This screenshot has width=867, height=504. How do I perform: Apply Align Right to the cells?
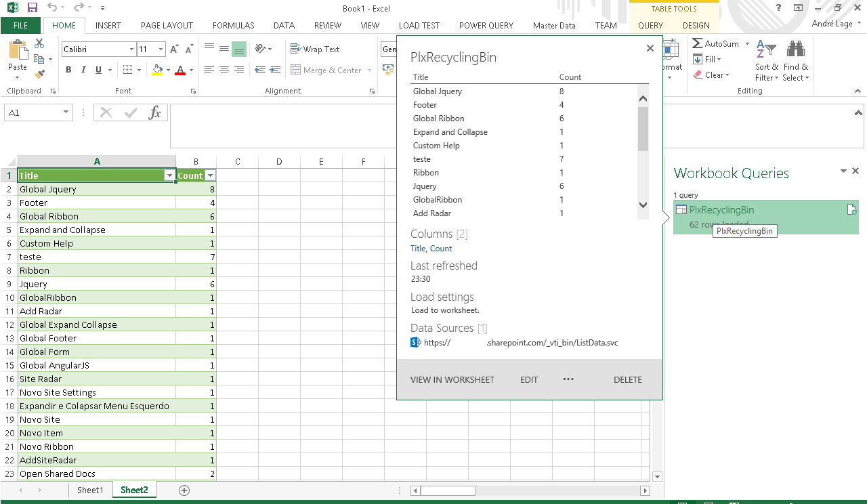[x=239, y=70]
